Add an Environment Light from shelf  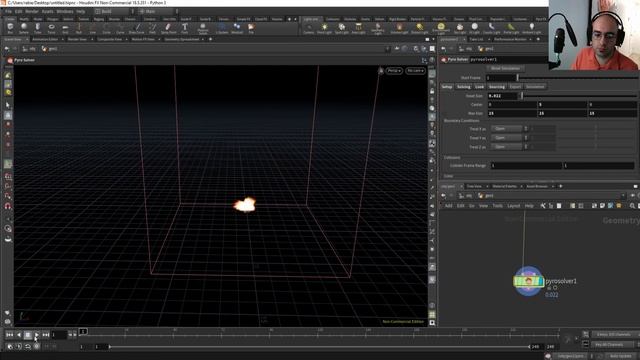coord(440,28)
